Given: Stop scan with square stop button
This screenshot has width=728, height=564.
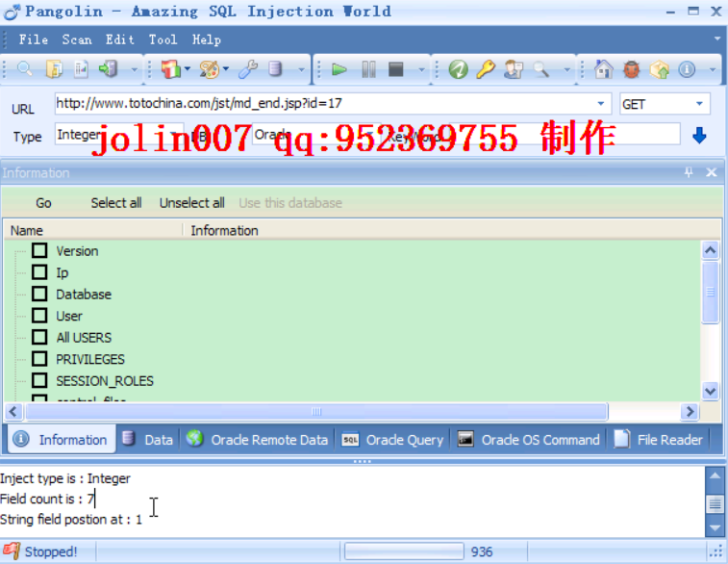Looking at the screenshot, I should coord(396,69).
